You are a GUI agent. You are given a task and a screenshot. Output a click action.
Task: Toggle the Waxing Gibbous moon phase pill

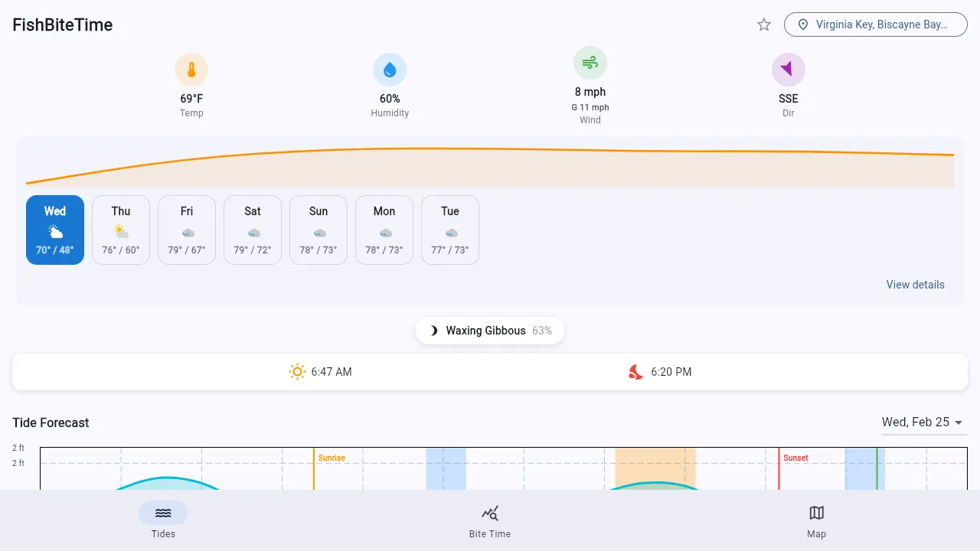click(x=489, y=331)
